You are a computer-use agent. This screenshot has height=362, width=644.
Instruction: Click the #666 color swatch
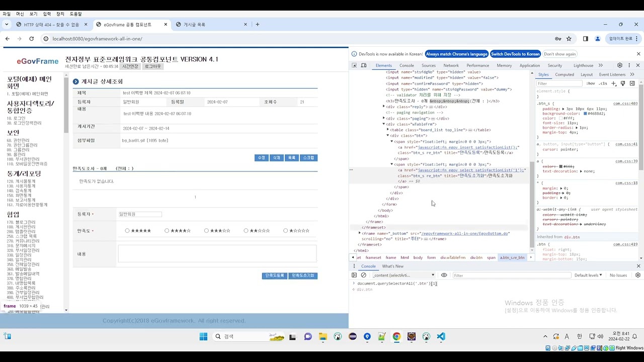pyautogui.click(x=561, y=166)
